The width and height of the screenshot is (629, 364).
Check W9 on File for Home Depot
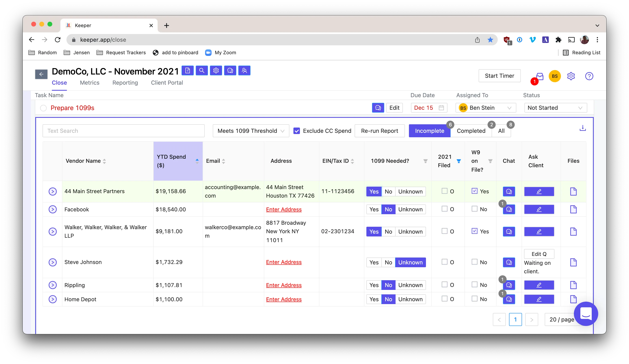(474, 299)
